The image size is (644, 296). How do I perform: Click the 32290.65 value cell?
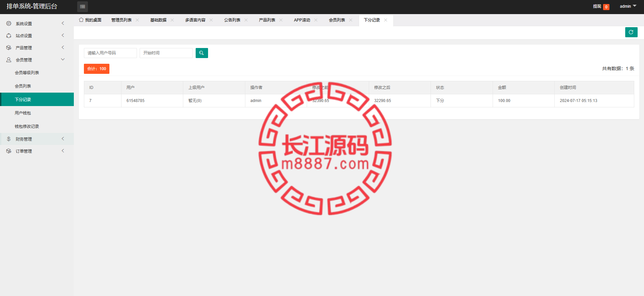click(400, 101)
